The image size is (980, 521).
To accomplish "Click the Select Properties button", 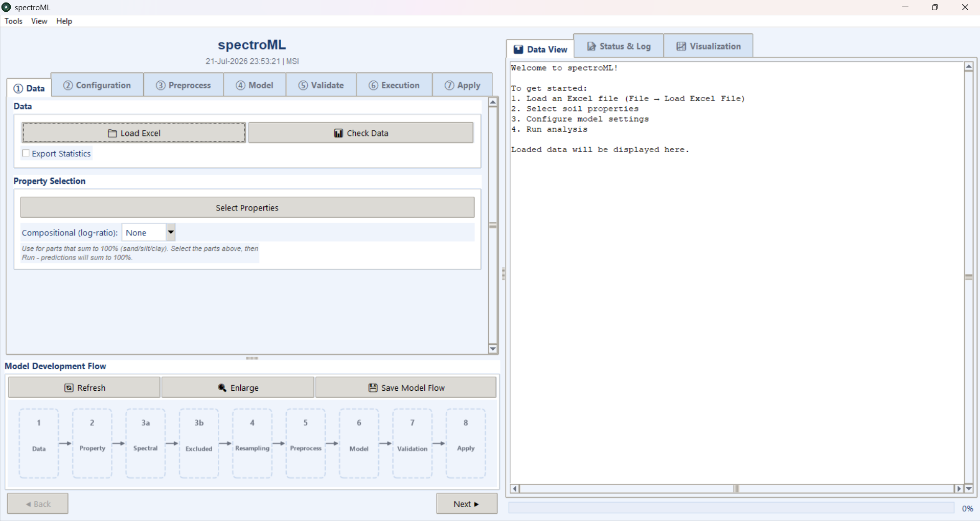I will [x=247, y=207].
